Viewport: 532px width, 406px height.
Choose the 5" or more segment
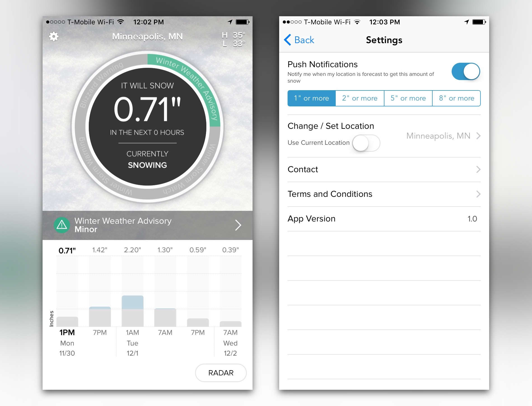[x=408, y=98]
